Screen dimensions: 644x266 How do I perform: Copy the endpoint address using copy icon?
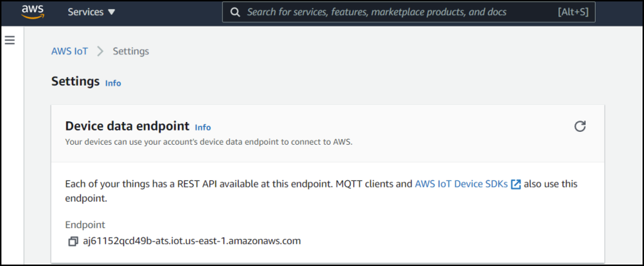click(x=73, y=241)
